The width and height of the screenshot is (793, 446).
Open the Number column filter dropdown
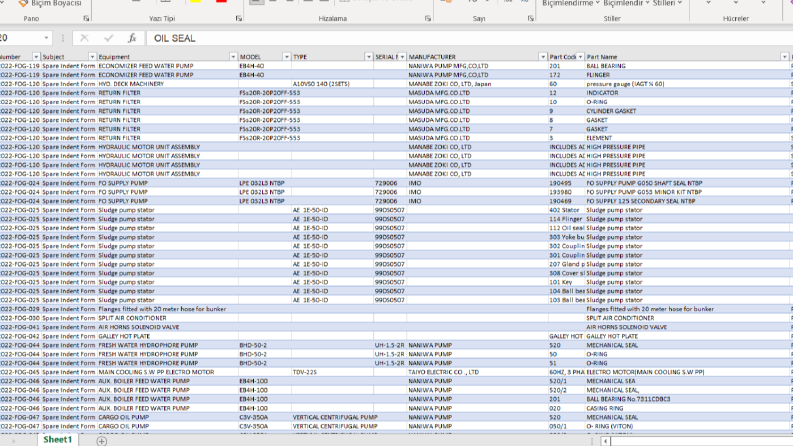36,57
